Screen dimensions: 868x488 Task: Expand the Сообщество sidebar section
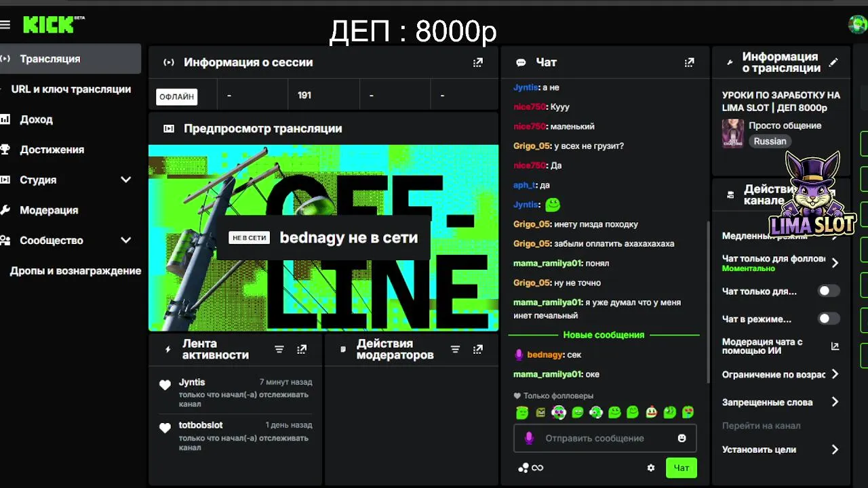click(x=125, y=240)
